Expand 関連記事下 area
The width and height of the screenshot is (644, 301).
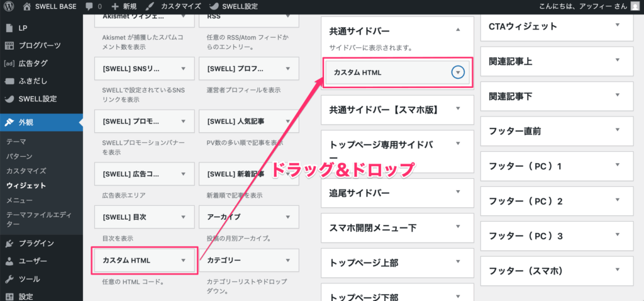[618, 95]
